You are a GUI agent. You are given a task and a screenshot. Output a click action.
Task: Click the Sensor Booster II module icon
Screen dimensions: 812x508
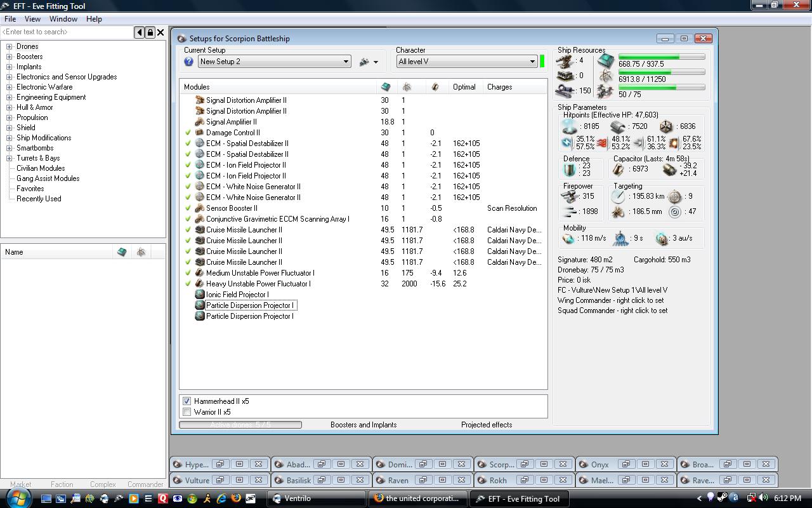[x=199, y=208]
